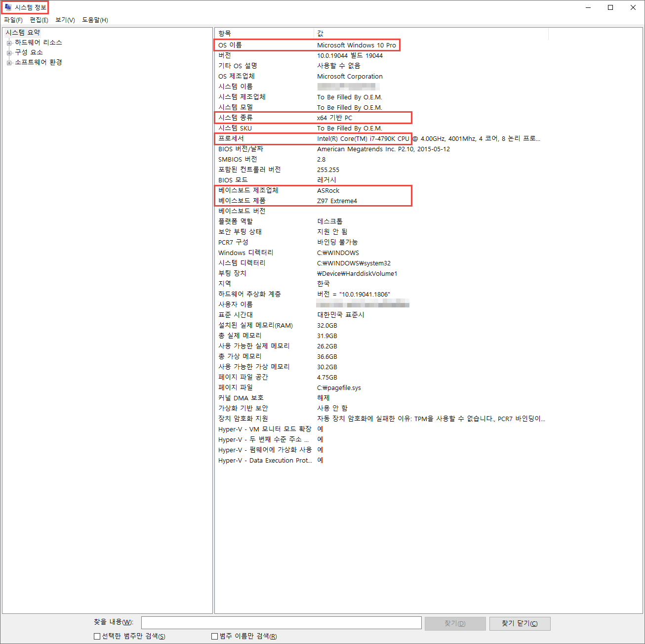Open the 도움말(H) menu
Viewport: 645px width, 644px height.
pyautogui.click(x=95, y=20)
